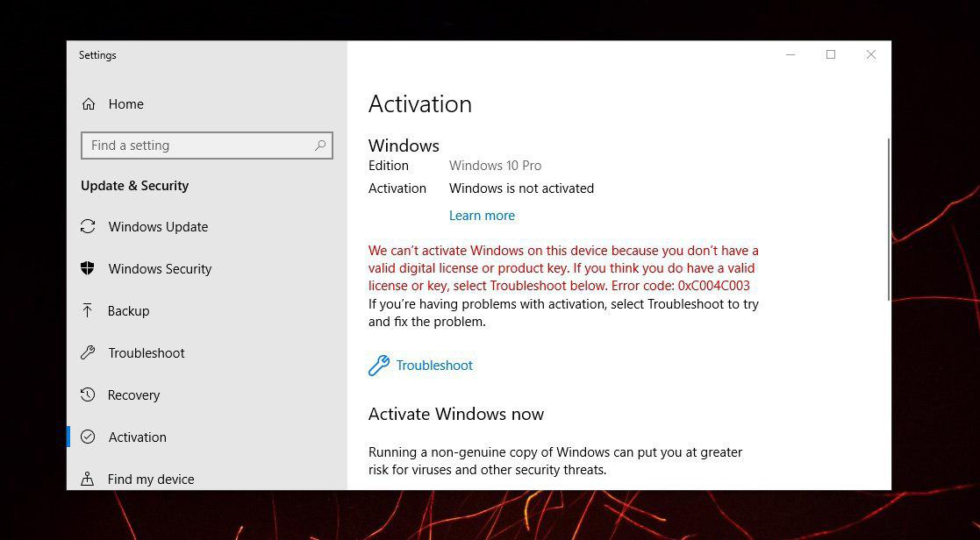
Task: Click the non-genuine copy warning paragraph
Action: point(555,461)
